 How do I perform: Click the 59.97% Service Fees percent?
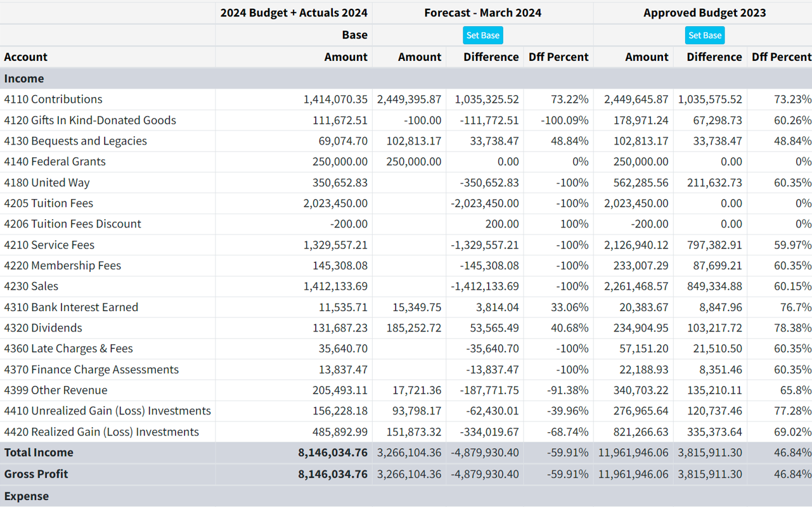point(792,245)
